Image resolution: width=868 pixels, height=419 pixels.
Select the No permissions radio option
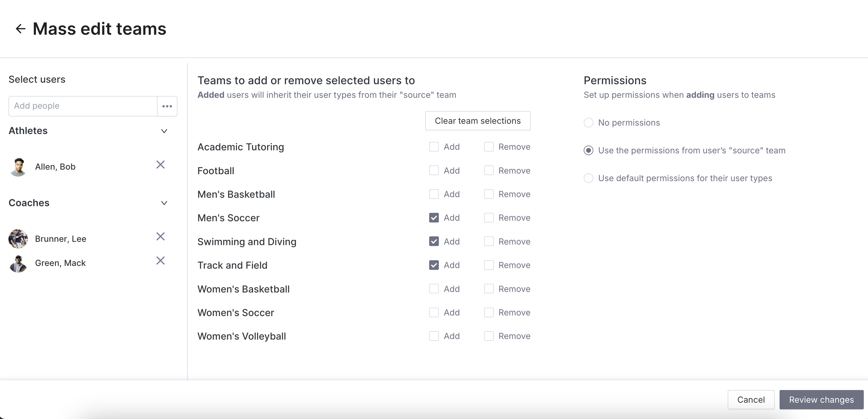[588, 122]
